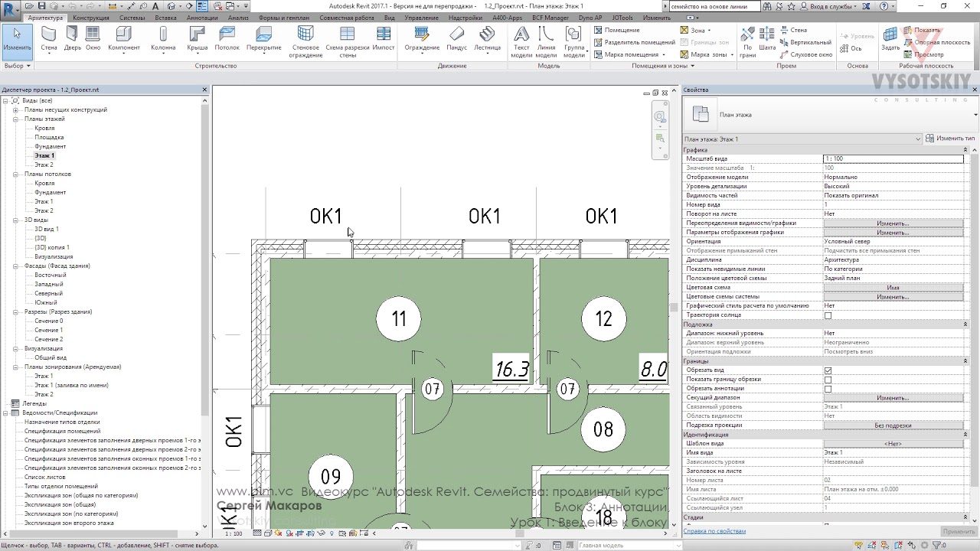Choose the Лестница stair tool
The height and width of the screenshot is (551, 980).
click(487, 40)
